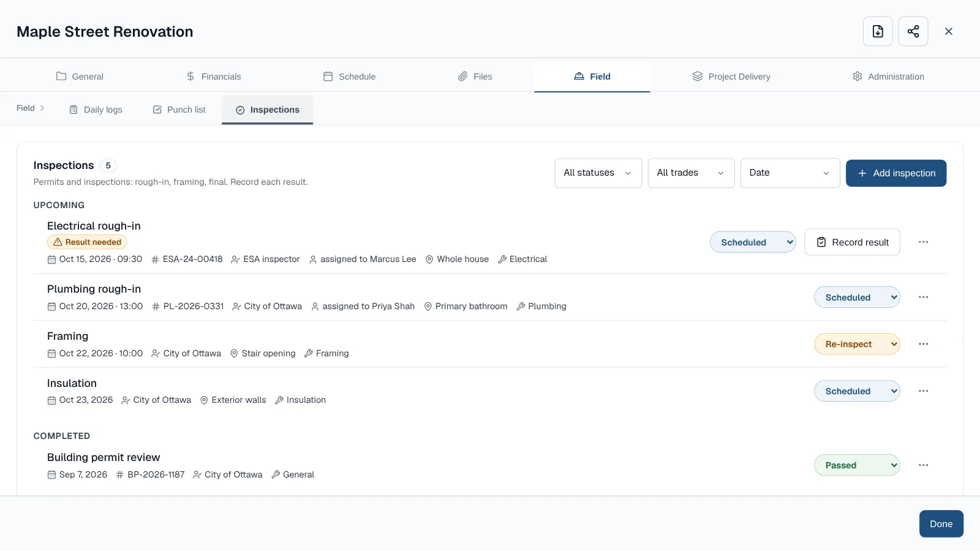Open more options for Electrical rough-in
The height and width of the screenshot is (551, 980).
[x=924, y=242]
